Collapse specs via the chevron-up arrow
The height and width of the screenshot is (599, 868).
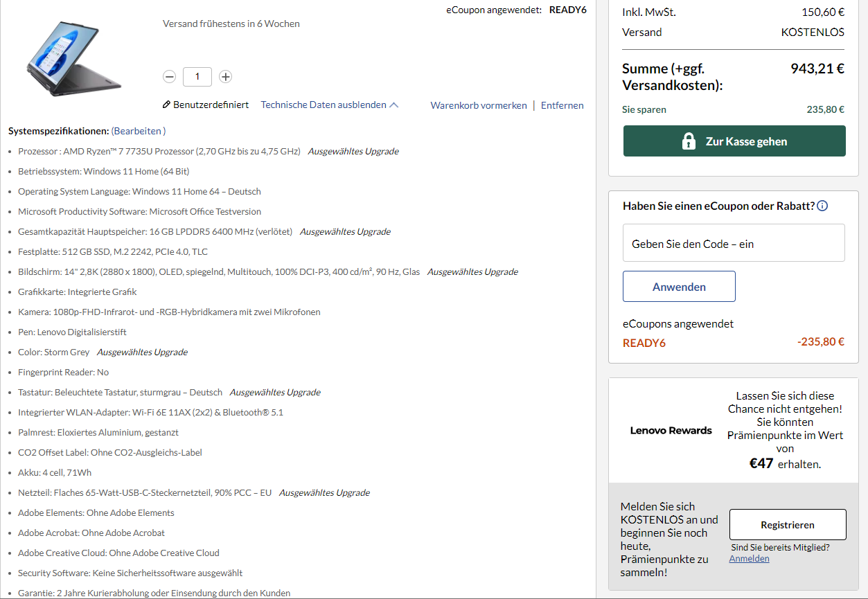point(394,105)
